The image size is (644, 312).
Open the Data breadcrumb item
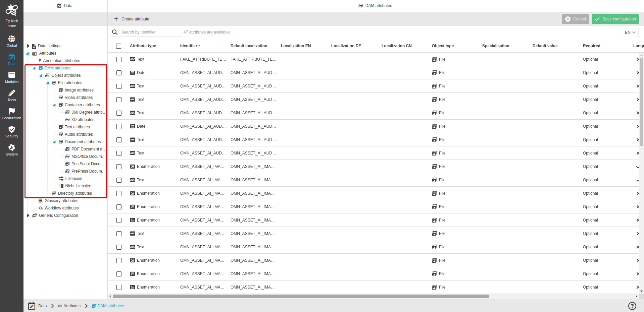click(x=42, y=306)
